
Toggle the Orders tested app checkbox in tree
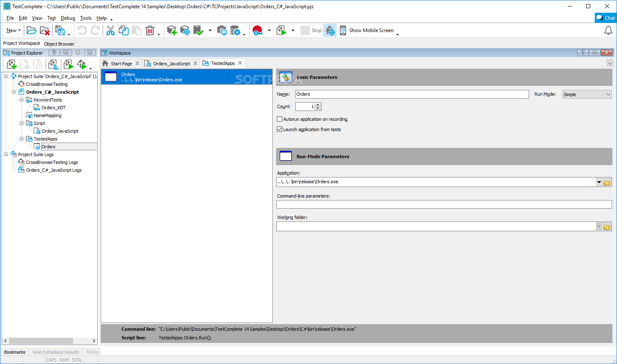37,147
